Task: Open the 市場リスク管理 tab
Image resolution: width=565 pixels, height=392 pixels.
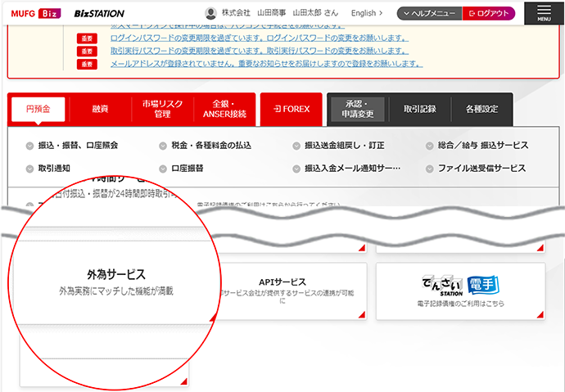Action: pyautogui.click(x=161, y=109)
